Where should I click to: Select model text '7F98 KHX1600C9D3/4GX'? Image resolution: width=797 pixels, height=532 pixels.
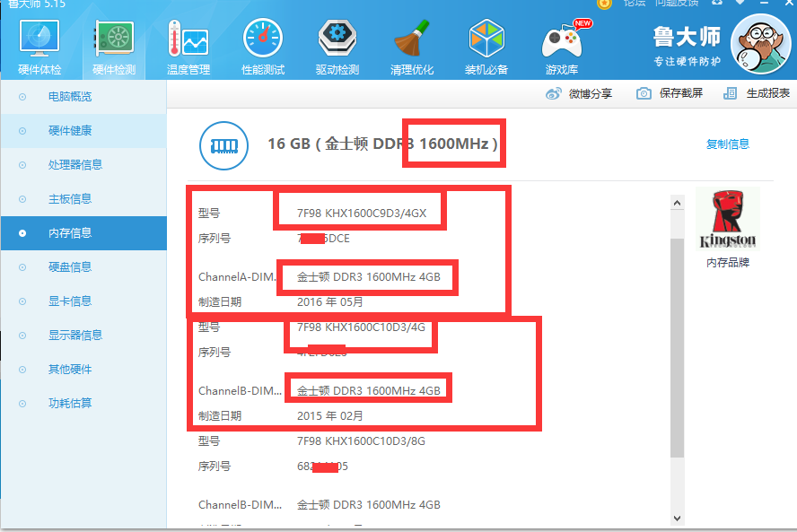362,214
